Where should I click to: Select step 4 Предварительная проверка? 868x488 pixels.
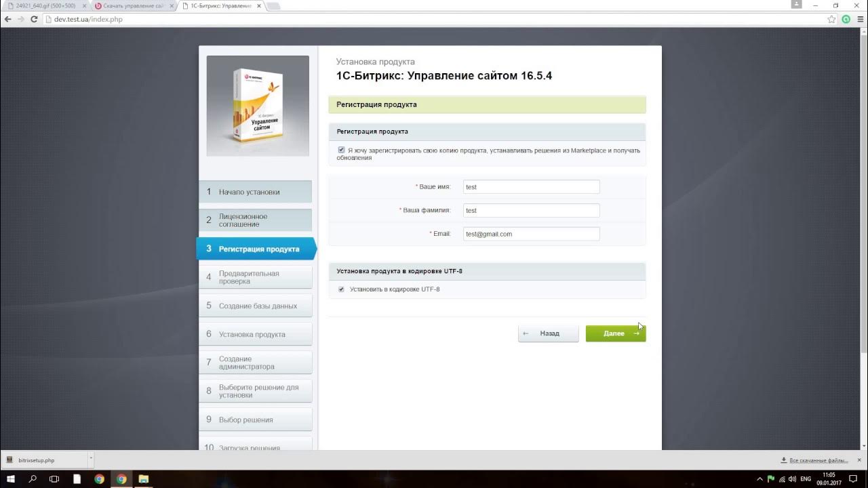pos(255,277)
